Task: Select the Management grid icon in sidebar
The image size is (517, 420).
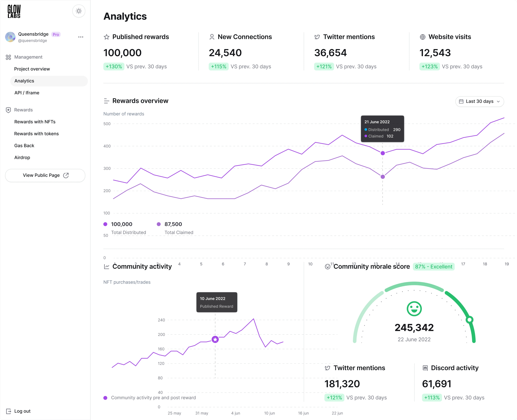Action: [9, 57]
